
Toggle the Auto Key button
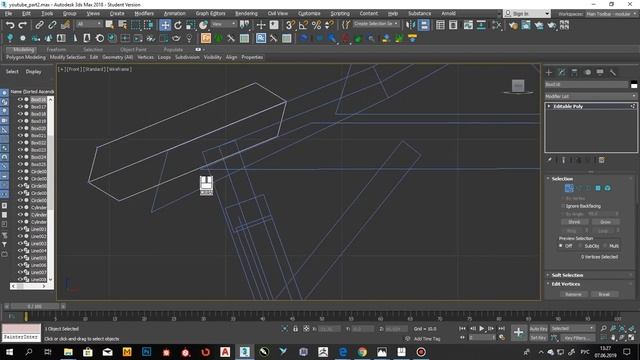[x=538, y=329]
